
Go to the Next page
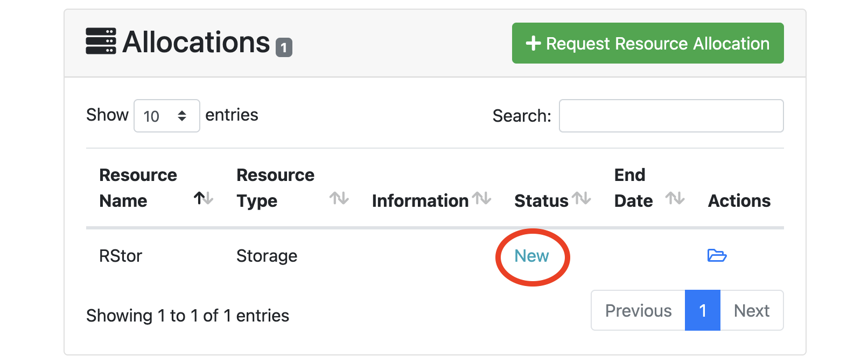[x=752, y=310]
